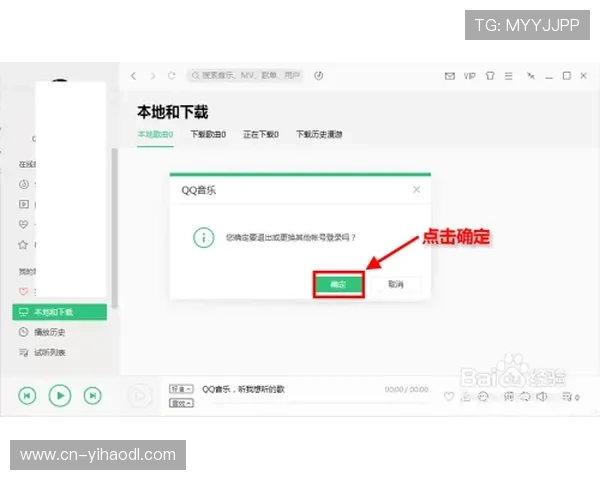Click the 本地和下载 page heading
The image size is (600, 480).
coord(173,112)
